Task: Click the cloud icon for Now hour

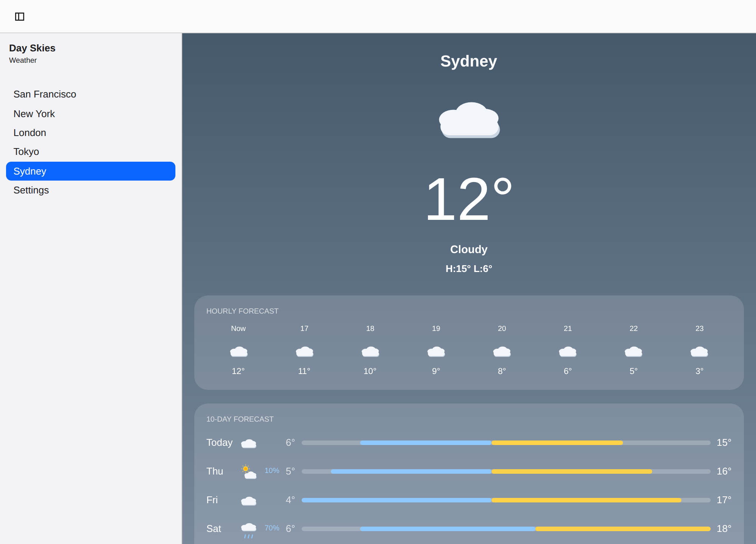Action: pos(239,351)
